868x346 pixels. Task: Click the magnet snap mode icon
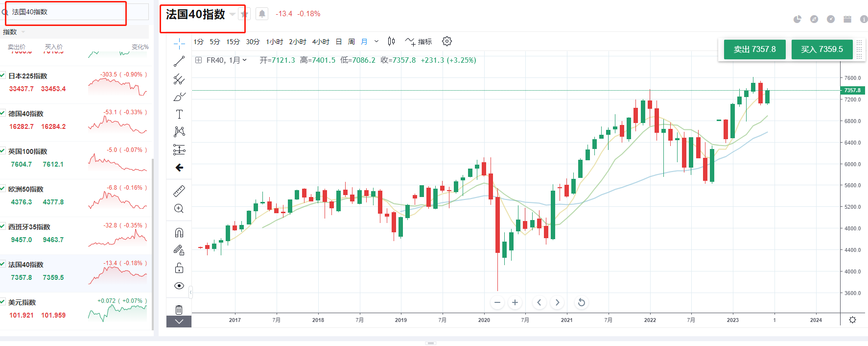click(x=179, y=233)
